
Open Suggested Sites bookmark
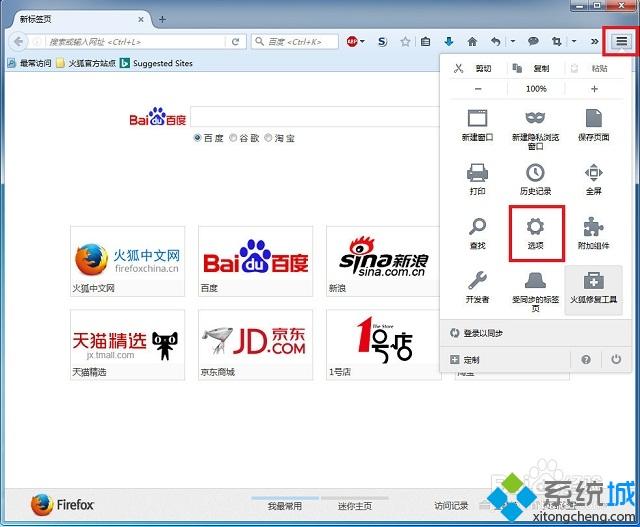(156, 63)
